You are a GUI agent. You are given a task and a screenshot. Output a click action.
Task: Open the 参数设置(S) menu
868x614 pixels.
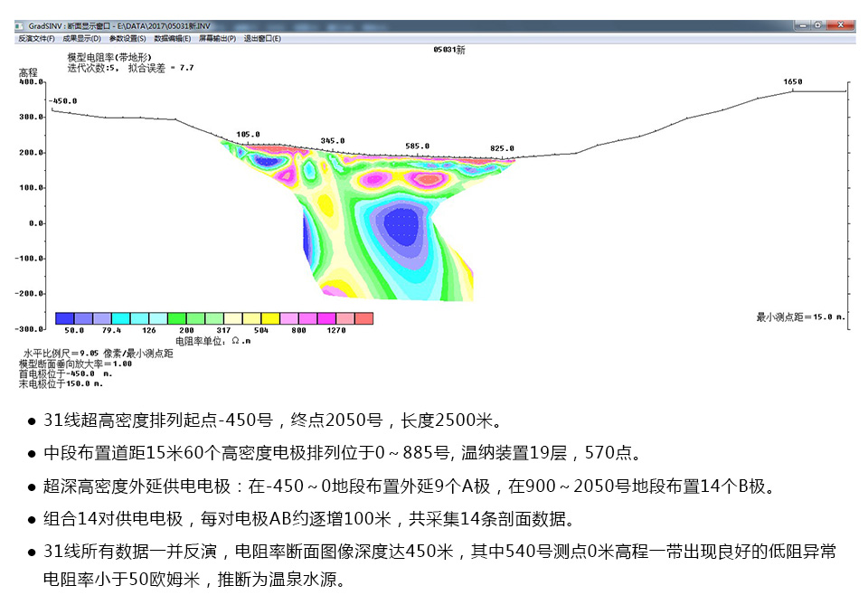[127, 39]
